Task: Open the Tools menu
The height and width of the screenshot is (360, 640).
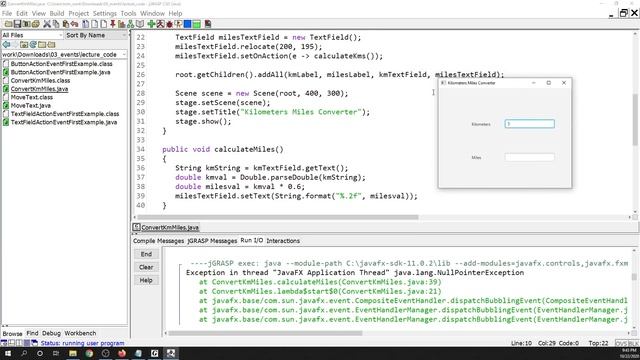Action: tap(128, 13)
